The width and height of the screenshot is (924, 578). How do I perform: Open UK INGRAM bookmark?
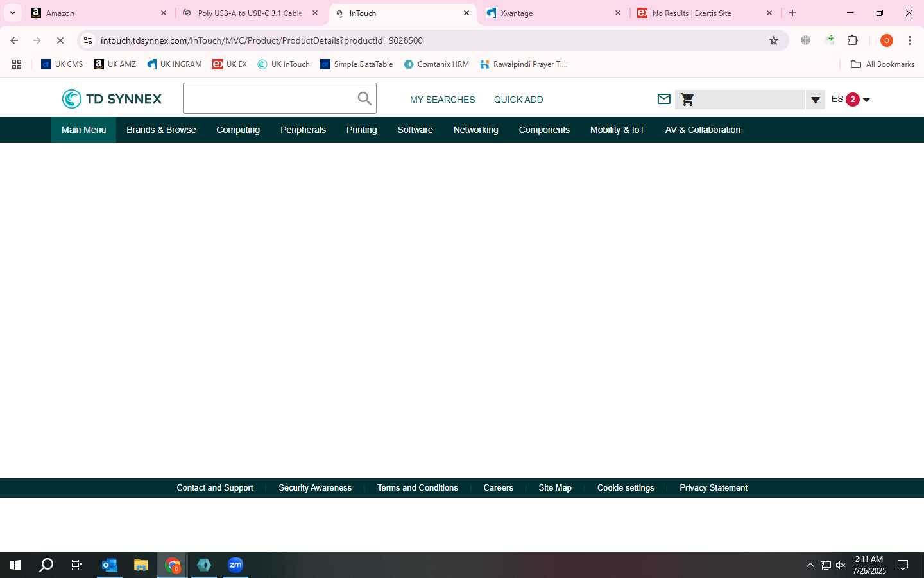[174, 64]
